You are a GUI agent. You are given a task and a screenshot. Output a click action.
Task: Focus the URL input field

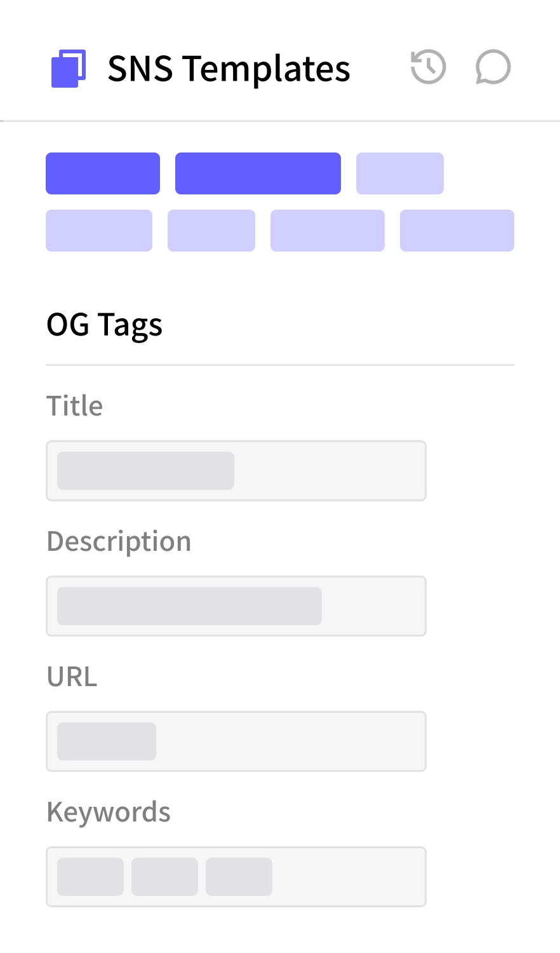click(x=291, y=741)
